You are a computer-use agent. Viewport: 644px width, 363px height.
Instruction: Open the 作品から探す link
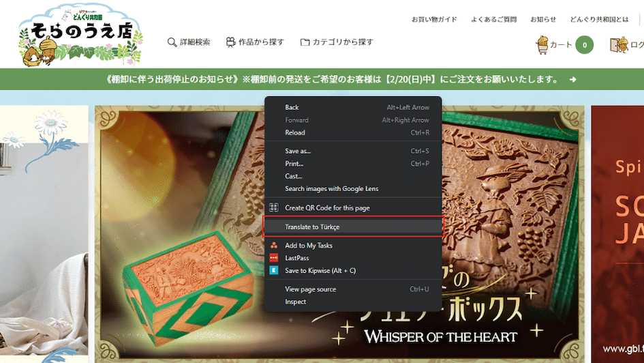pyautogui.click(x=261, y=42)
